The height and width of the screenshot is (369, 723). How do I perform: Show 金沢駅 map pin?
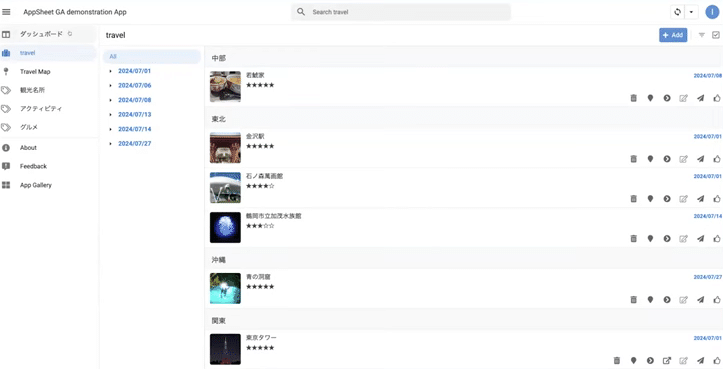(x=650, y=159)
